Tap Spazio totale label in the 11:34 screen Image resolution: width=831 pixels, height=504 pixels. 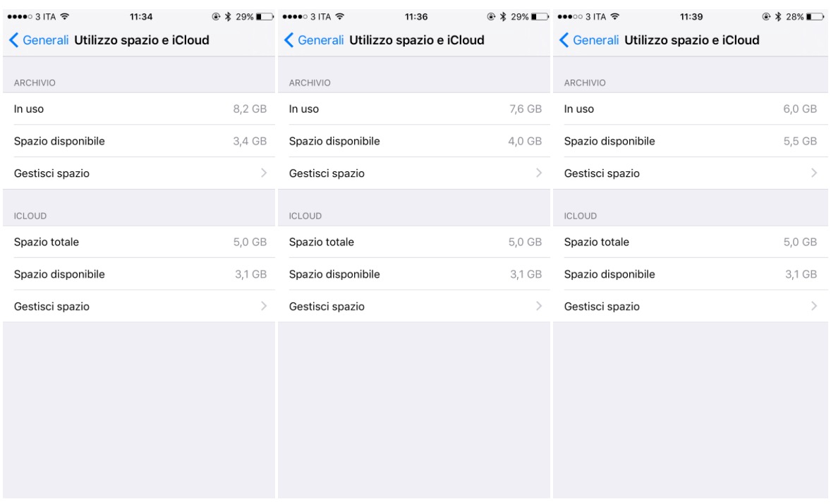tap(46, 242)
